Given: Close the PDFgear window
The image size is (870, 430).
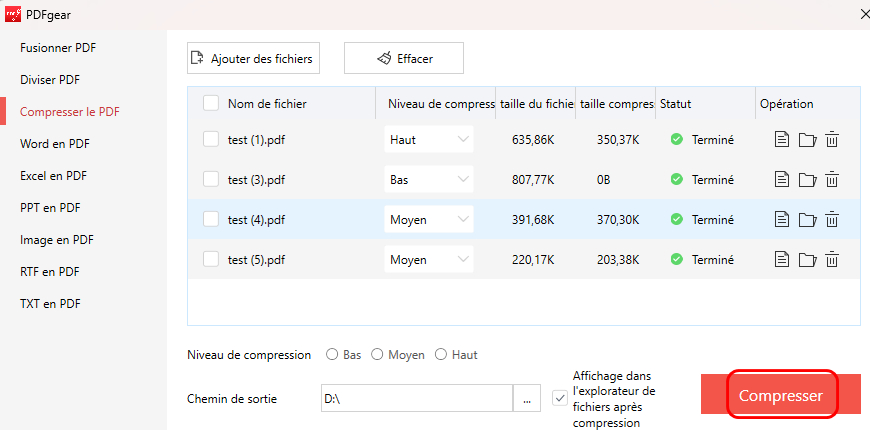Looking at the screenshot, I should pyautogui.click(x=864, y=15).
